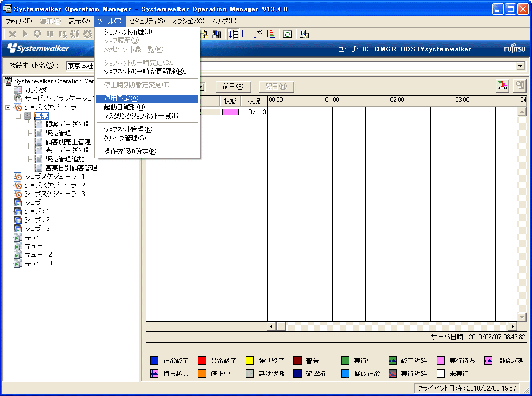This screenshot has height=396, width=532.
Task: Click the vertical scrollbar up arrow
Action: [x=522, y=112]
